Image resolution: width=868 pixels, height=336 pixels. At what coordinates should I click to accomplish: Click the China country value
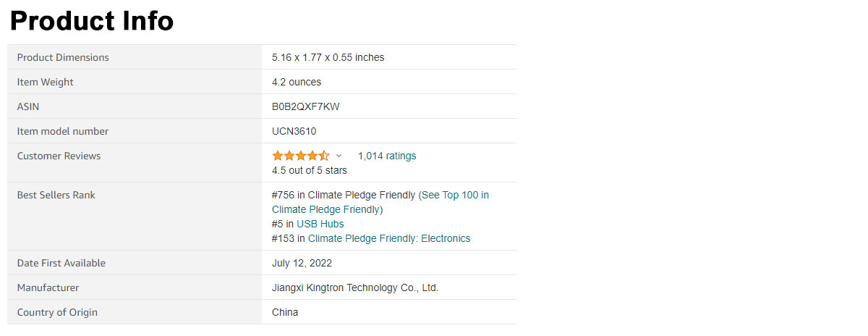pos(285,312)
